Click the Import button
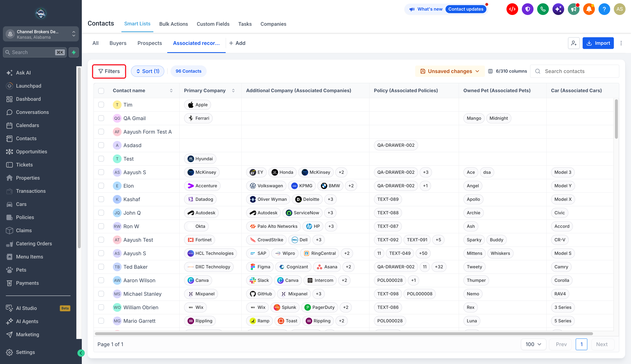The width and height of the screenshot is (631, 364). (x=598, y=43)
